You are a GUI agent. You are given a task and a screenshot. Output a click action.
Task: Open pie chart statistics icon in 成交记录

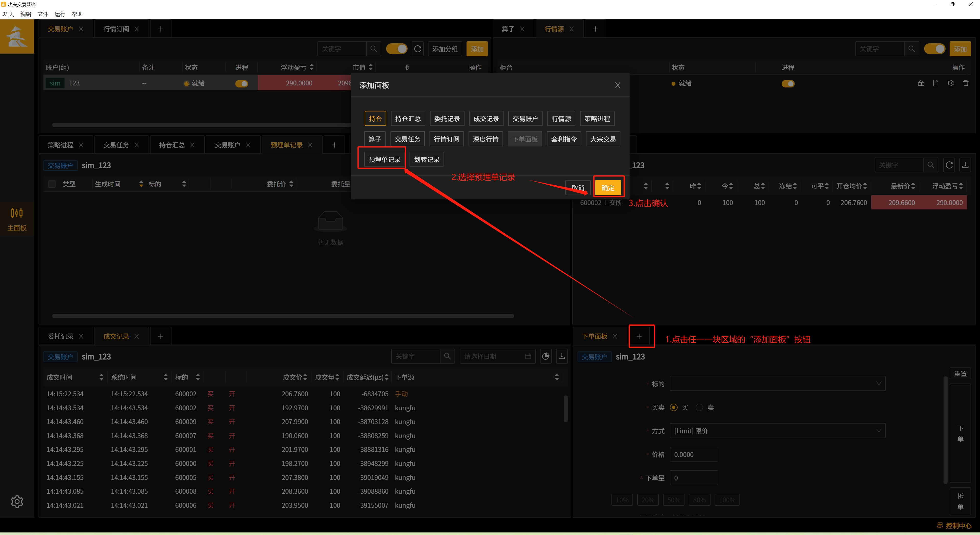[546, 356]
